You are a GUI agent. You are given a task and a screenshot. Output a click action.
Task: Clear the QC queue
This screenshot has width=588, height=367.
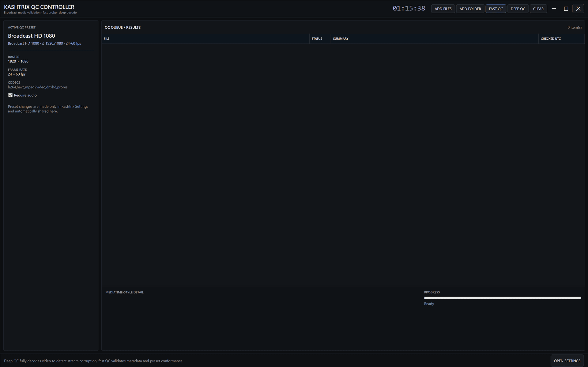[x=538, y=9]
